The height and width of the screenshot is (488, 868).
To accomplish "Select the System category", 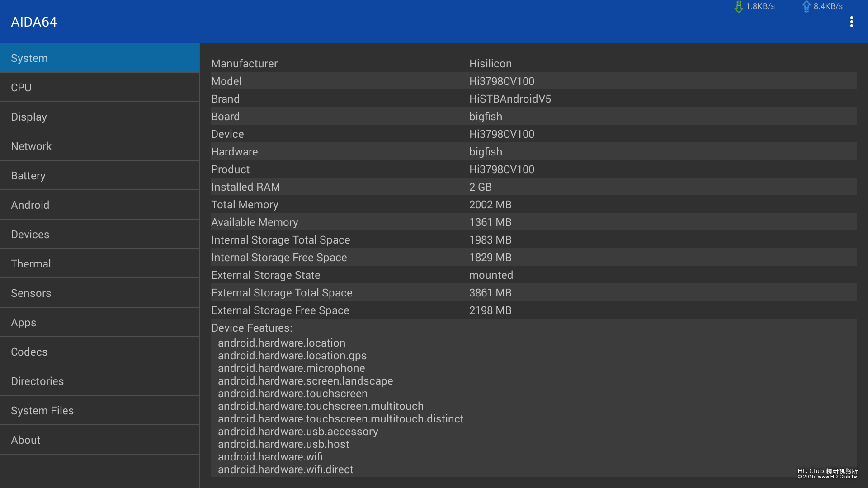I will point(99,58).
